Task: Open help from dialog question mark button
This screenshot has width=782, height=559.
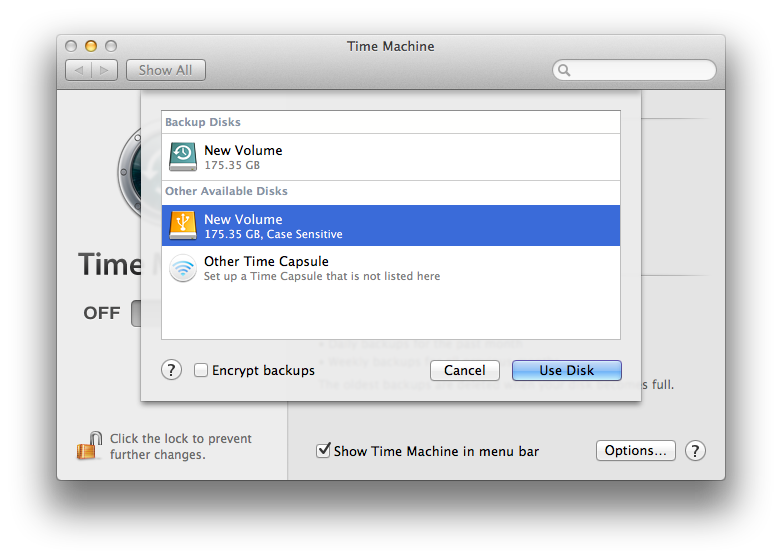Action: click(171, 370)
